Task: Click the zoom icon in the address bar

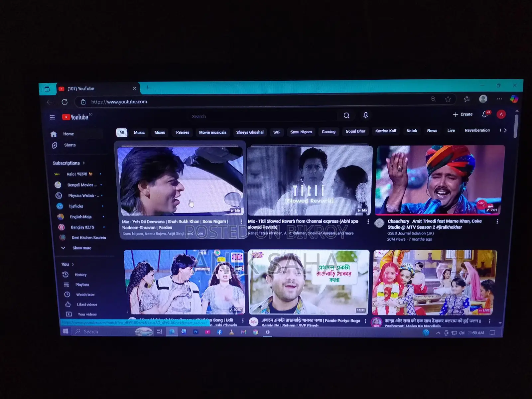Action: point(433,99)
